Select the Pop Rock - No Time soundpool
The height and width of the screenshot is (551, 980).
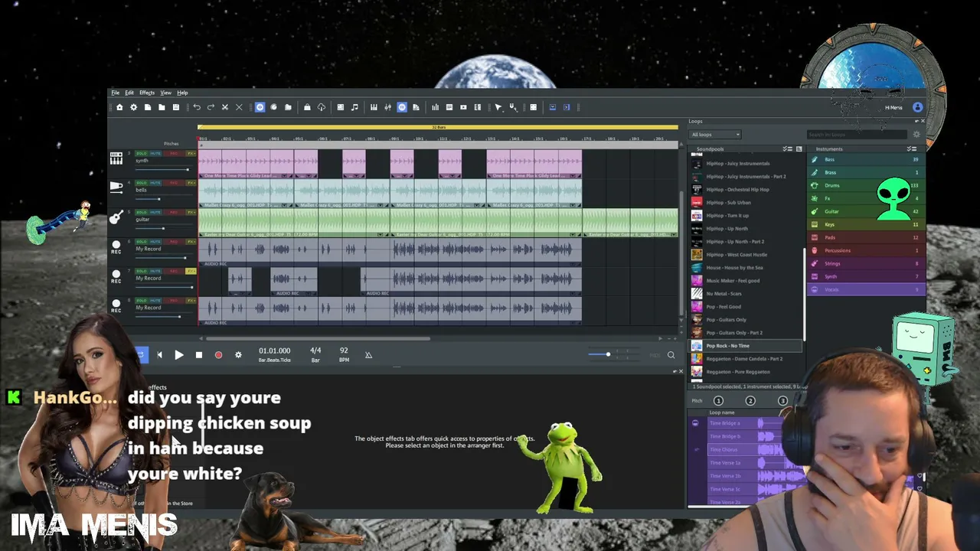746,346
